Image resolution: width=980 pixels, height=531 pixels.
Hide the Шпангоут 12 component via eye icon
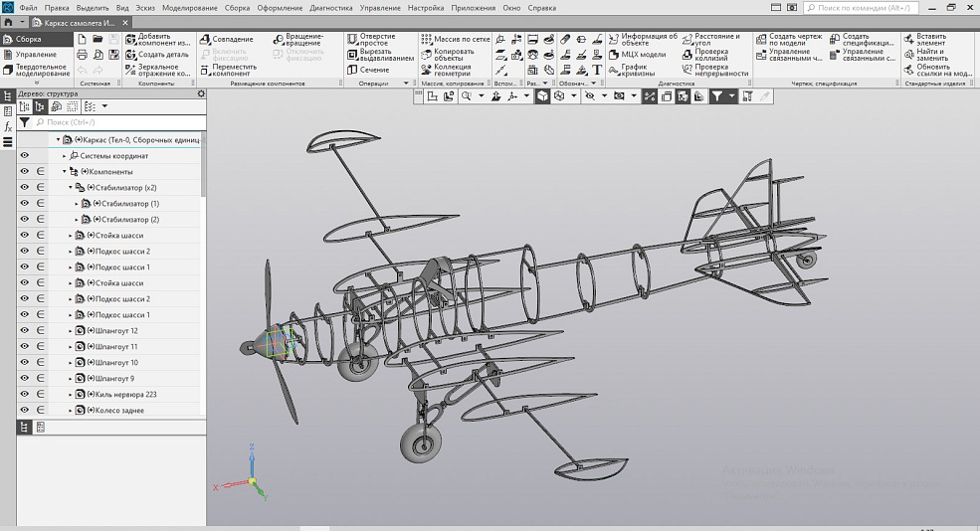pos(25,331)
